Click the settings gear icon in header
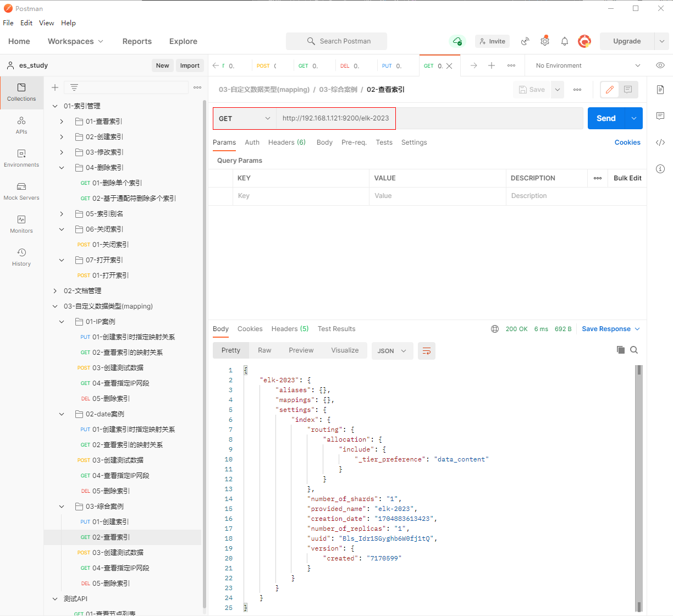This screenshot has height=616, width=673. [x=544, y=41]
